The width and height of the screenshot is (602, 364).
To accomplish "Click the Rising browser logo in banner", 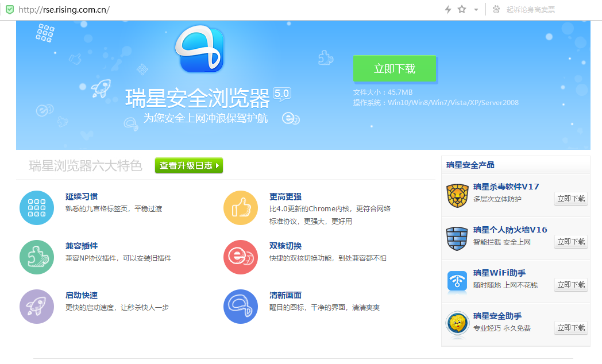I will 200,49.
